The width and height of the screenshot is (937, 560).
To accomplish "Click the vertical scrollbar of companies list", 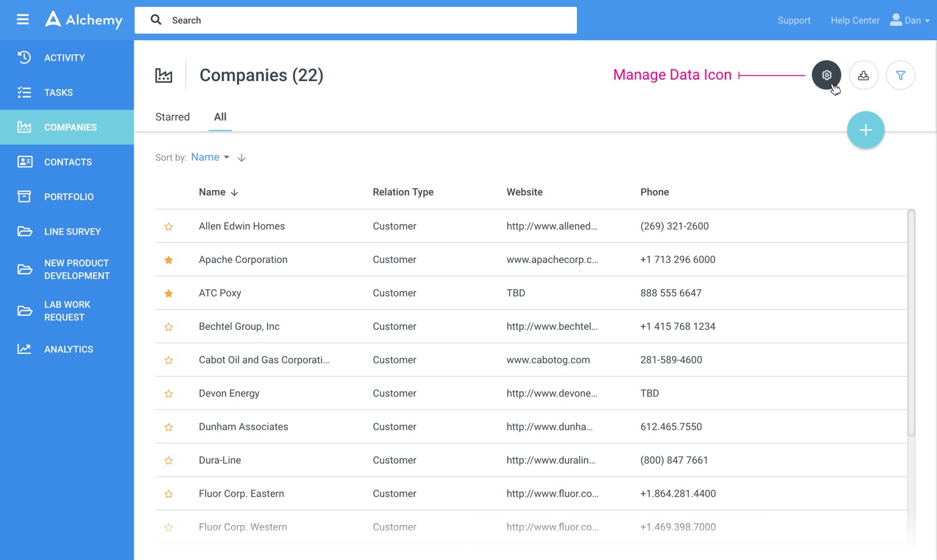I will pyautogui.click(x=911, y=323).
